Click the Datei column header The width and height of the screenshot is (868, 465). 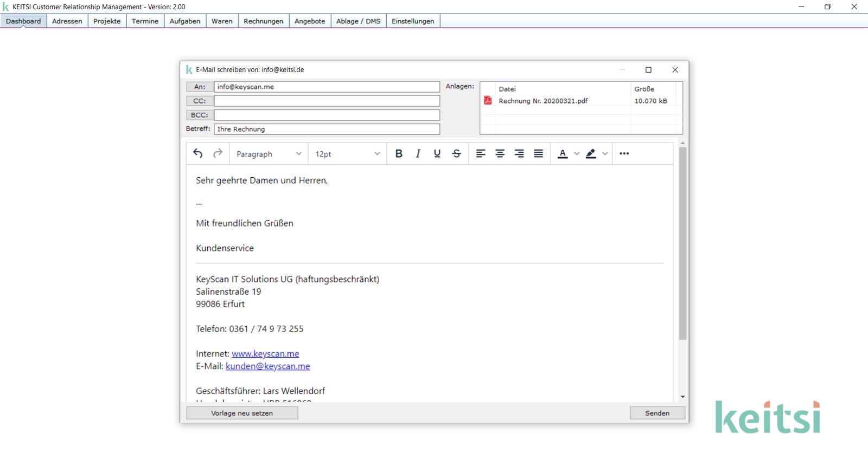[x=507, y=89]
